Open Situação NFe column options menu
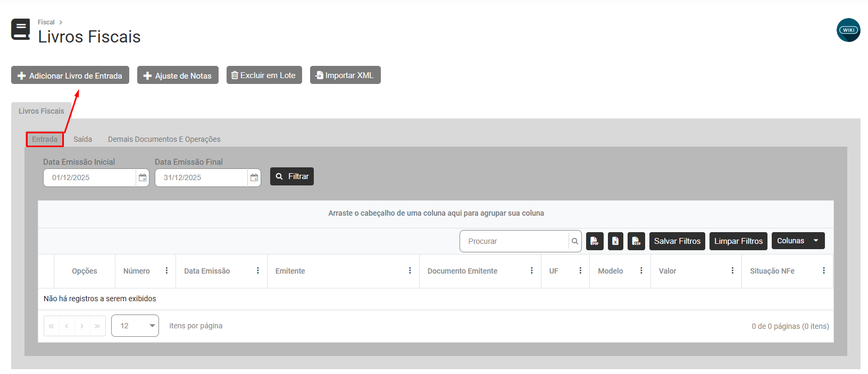This screenshot has height=374, width=868. [824, 271]
